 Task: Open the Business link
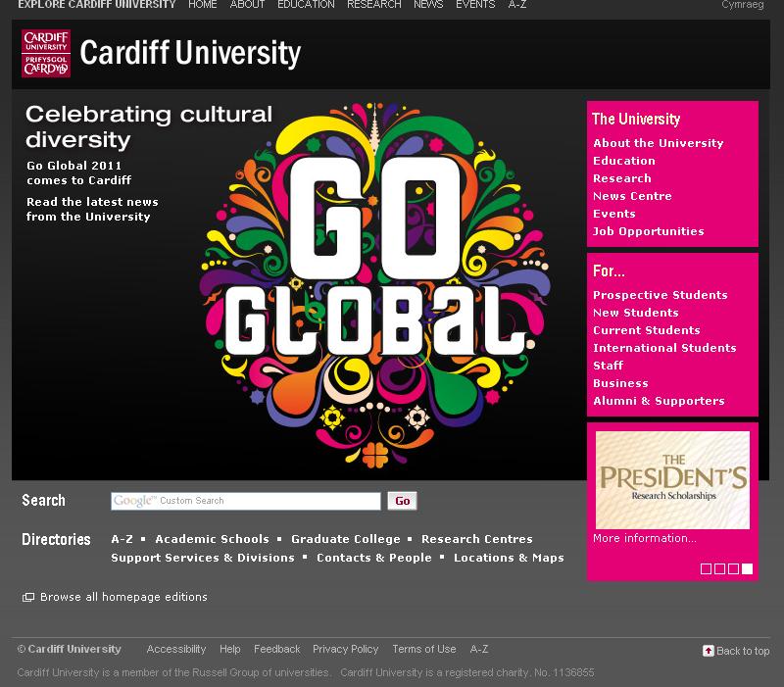click(620, 383)
